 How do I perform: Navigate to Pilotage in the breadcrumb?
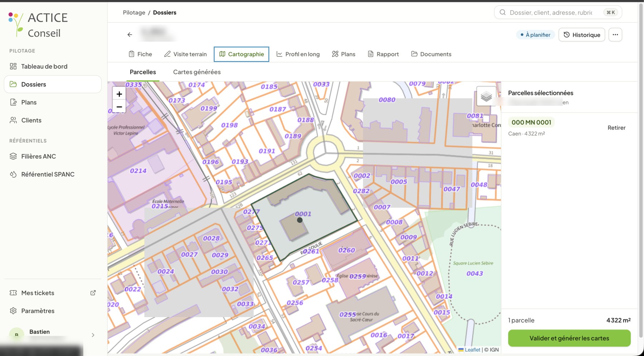(x=134, y=13)
